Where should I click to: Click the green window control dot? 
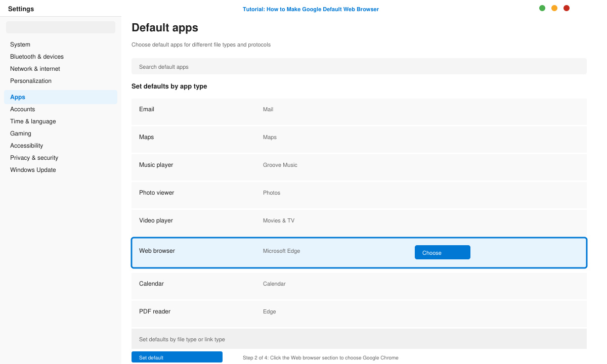point(542,8)
